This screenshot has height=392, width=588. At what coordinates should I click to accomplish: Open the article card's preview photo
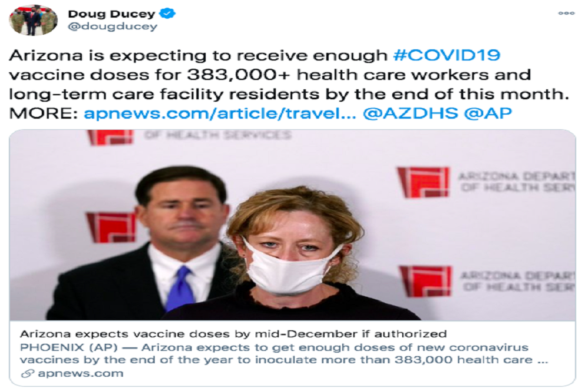292,225
